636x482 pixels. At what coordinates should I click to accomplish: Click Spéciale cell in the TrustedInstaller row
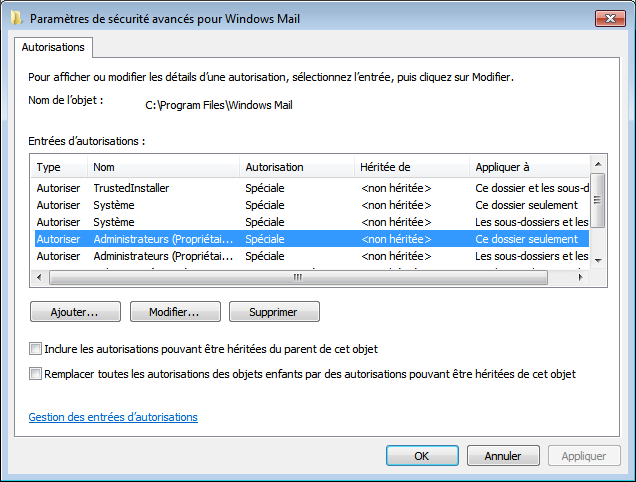pos(264,188)
